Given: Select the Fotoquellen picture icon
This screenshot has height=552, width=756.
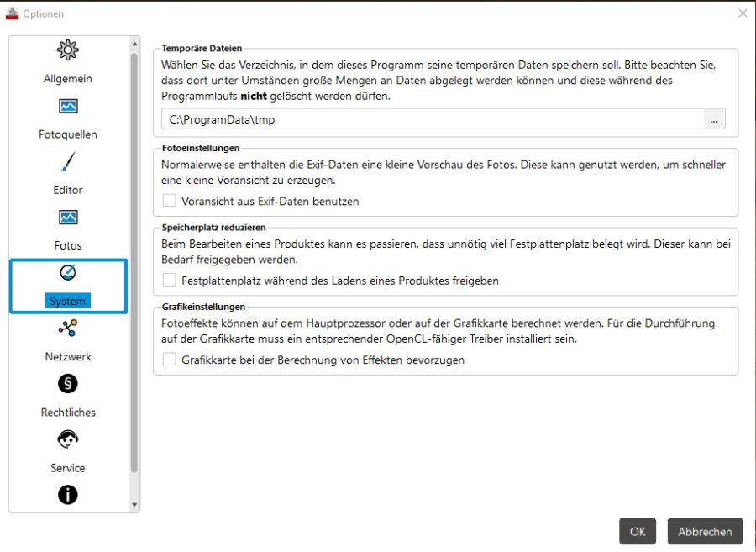Looking at the screenshot, I should coord(68,106).
